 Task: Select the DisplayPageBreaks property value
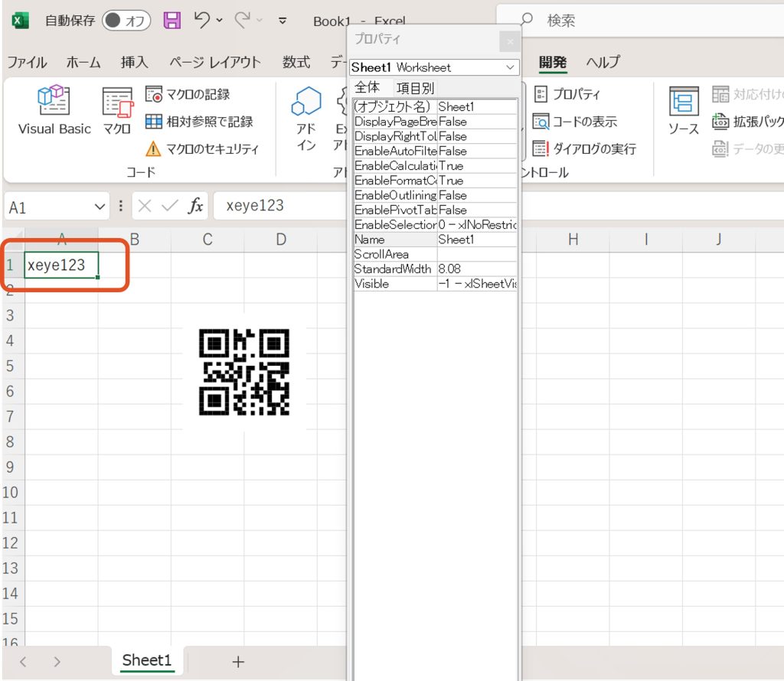(x=477, y=122)
